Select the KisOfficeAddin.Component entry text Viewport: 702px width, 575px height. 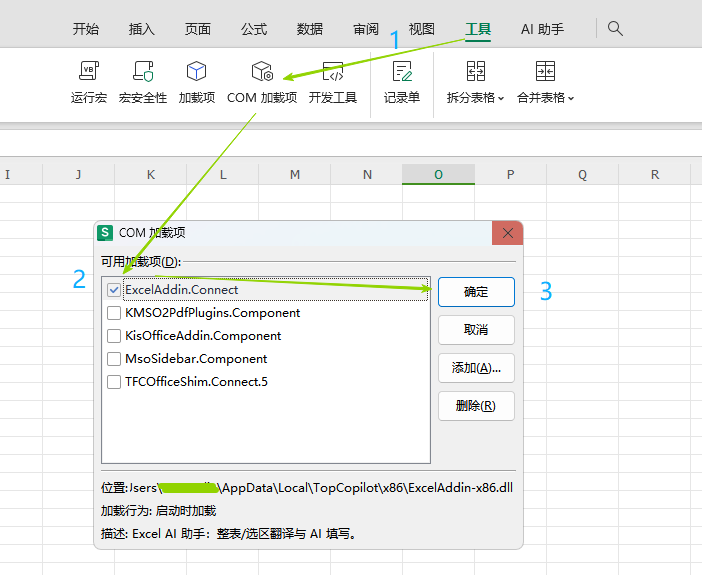pyautogui.click(x=203, y=336)
